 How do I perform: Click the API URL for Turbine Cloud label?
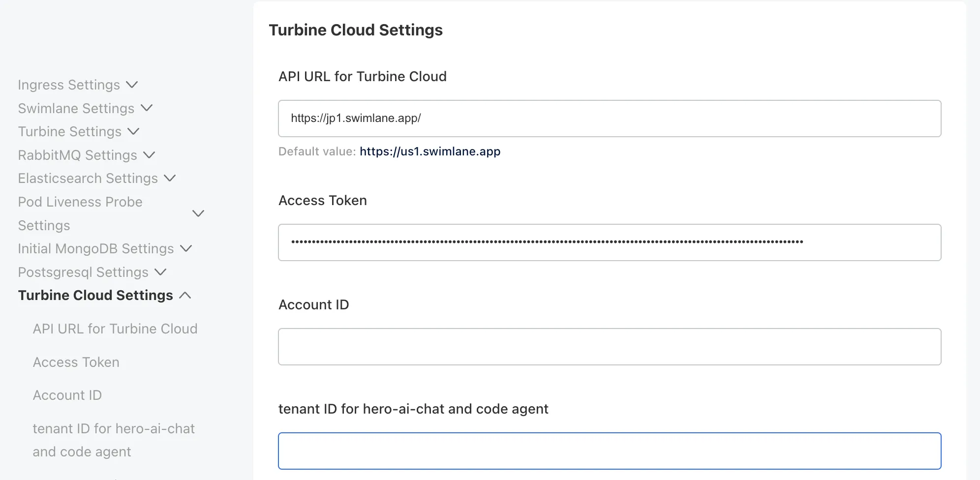click(363, 76)
